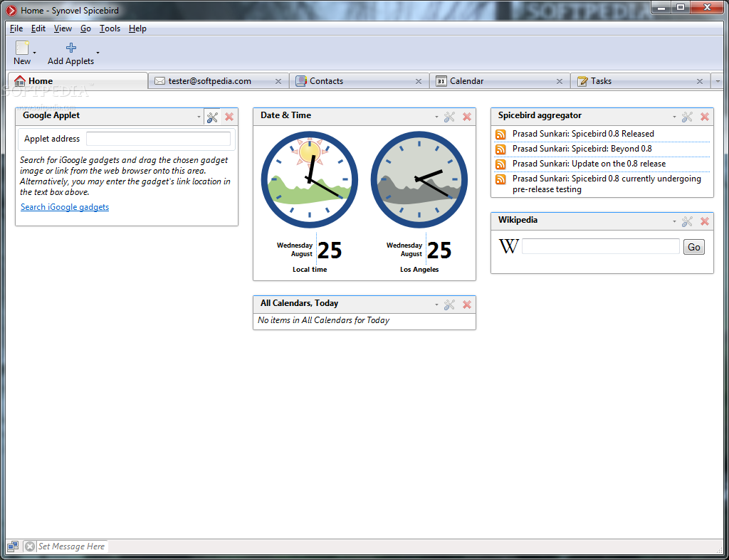Open Date & Time applet settings icon
The height and width of the screenshot is (560, 729).
coord(449,117)
